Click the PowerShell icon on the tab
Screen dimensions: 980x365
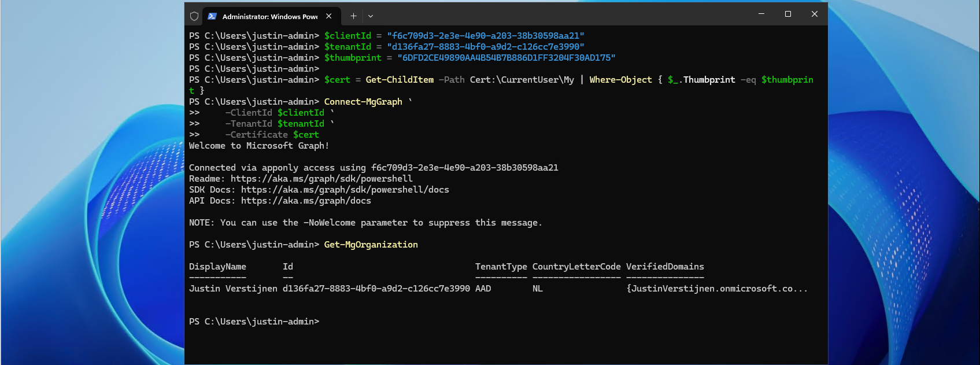point(212,16)
